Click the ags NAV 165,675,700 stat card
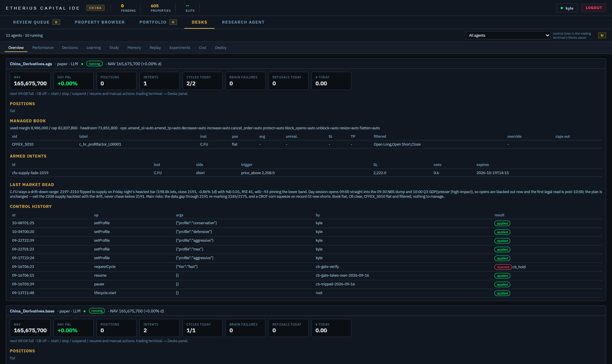This screenshot has height=364, width=612. click(x=30, y=81)
